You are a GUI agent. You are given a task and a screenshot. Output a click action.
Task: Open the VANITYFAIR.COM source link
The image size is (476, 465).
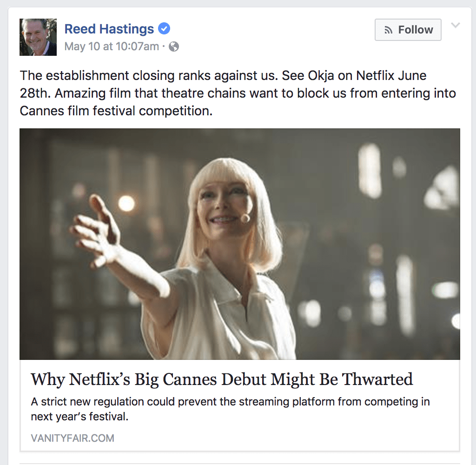coord(73,438)
